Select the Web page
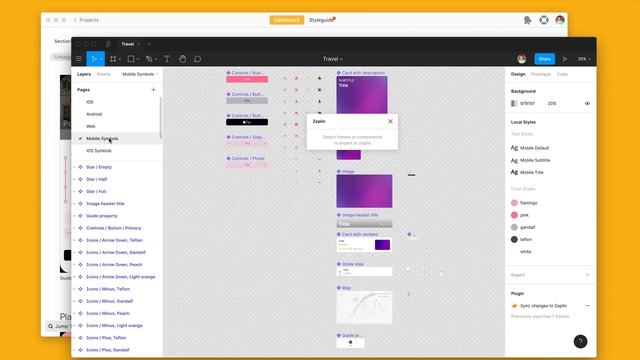 coord(91,126)
